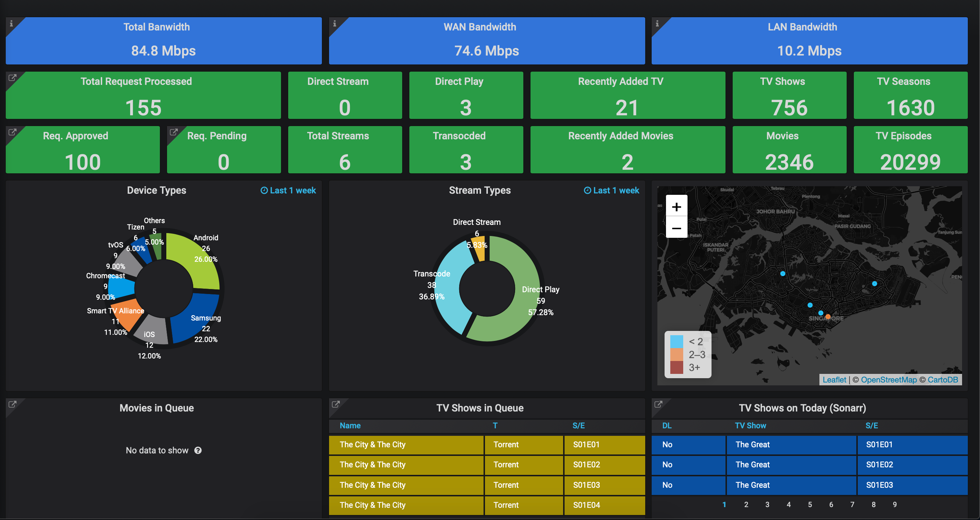Go to page 3 of Sonarr table
The image size is (980, 520).
tap(767, 504)
